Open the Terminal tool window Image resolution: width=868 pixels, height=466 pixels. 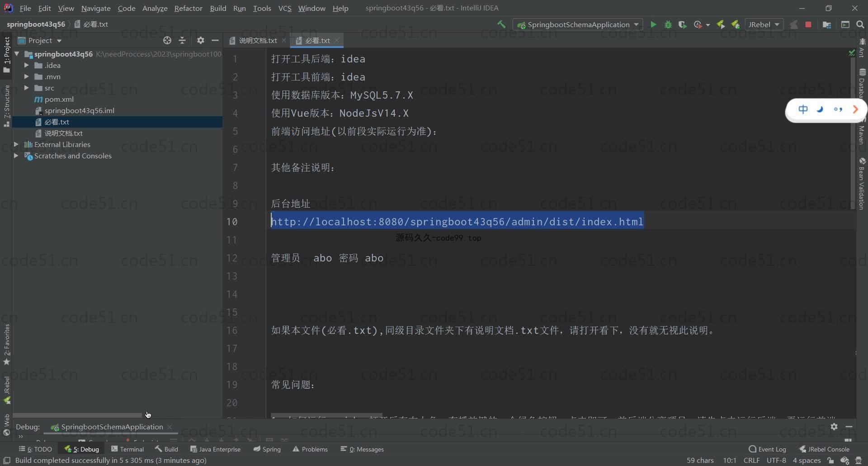click(127, 449)
